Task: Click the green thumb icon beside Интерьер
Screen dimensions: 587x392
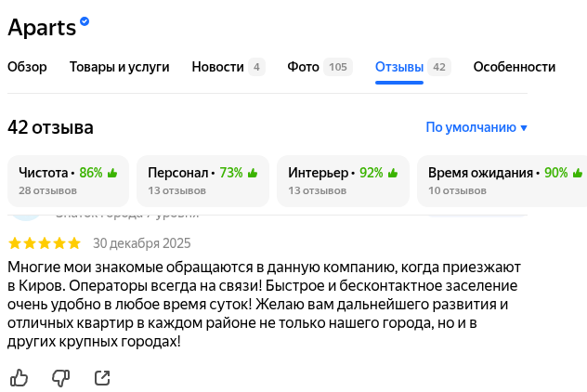Action: [393, 173]
